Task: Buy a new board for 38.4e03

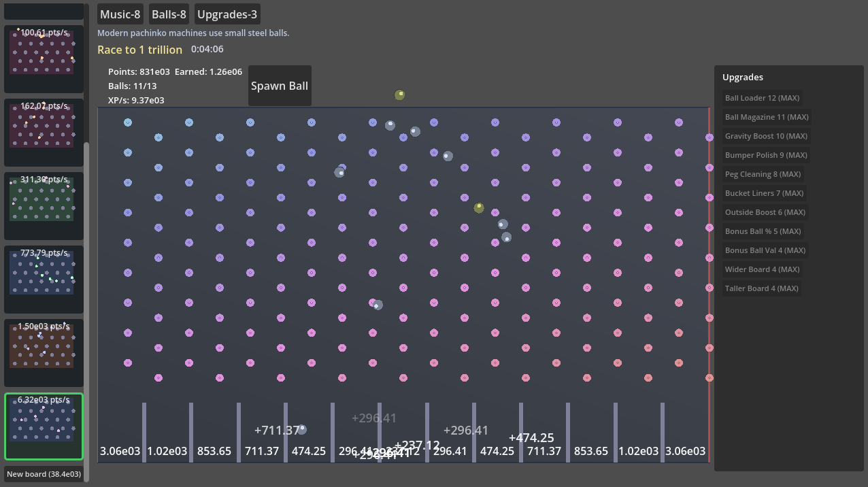Action: pyautogui.click(x=44, y=474)
